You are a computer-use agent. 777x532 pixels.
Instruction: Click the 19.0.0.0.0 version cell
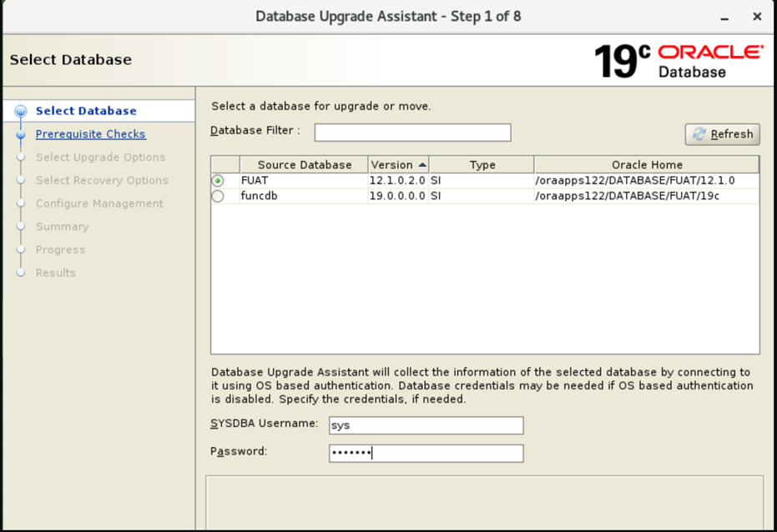click(398, 196)
